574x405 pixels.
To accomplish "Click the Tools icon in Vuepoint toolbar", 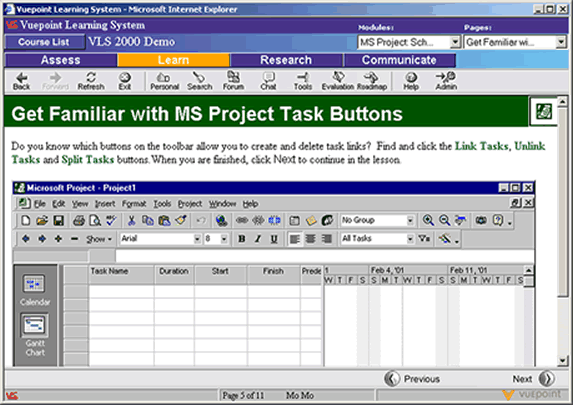I will pyautogui.click(x=303, y=81).
